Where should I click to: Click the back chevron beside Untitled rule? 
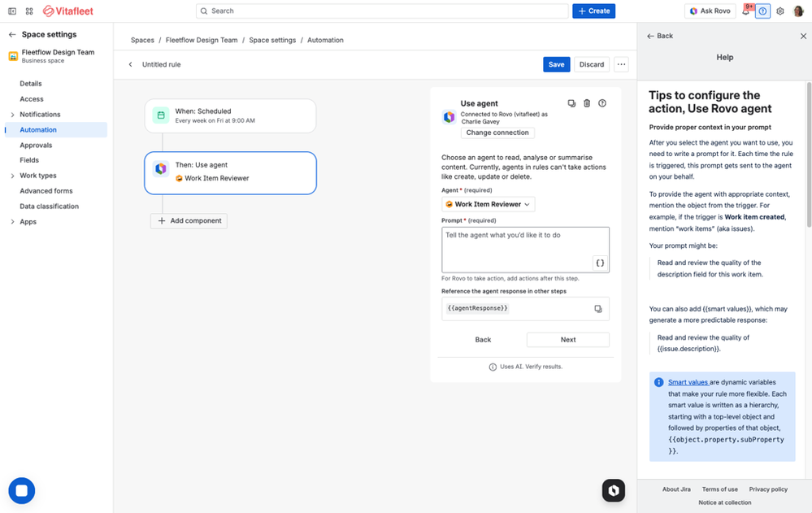(131, 64)
